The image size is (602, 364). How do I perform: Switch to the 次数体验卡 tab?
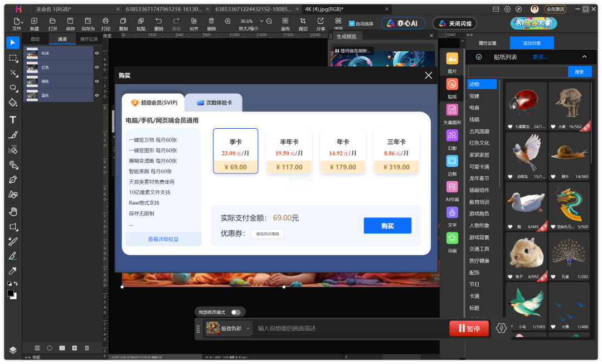click(214, 103)
